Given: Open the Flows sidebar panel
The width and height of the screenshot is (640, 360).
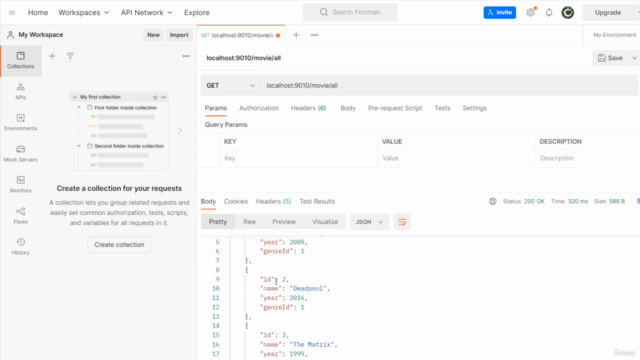Looking at the screenshot, I should tap(20, 216).
